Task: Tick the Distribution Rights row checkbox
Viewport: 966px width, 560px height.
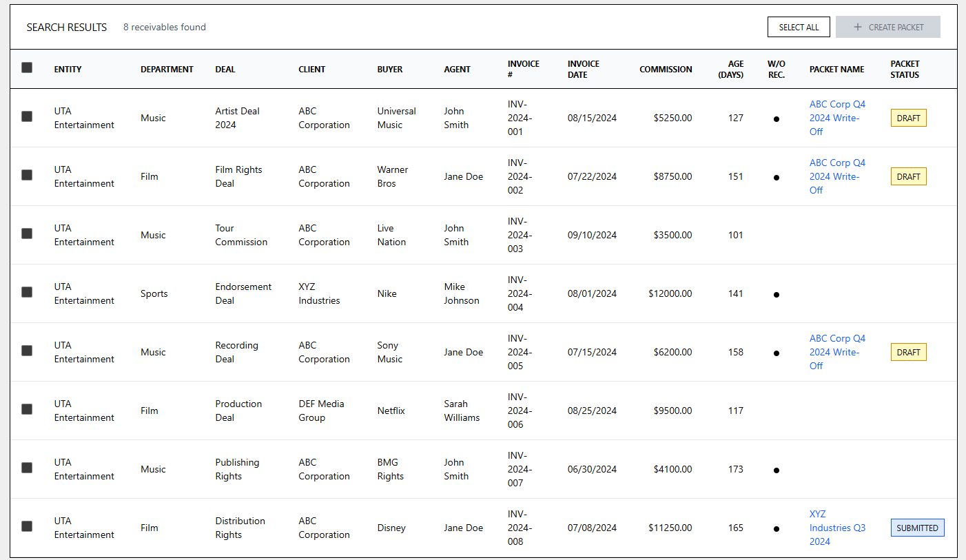Action: pos(27,526)
